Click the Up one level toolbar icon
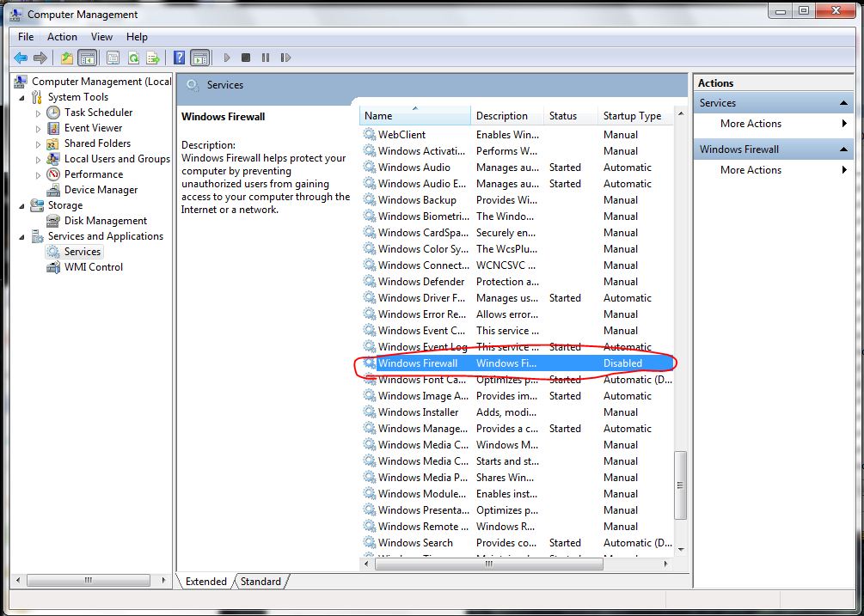 pyautogui.click(x=67, y=58)
